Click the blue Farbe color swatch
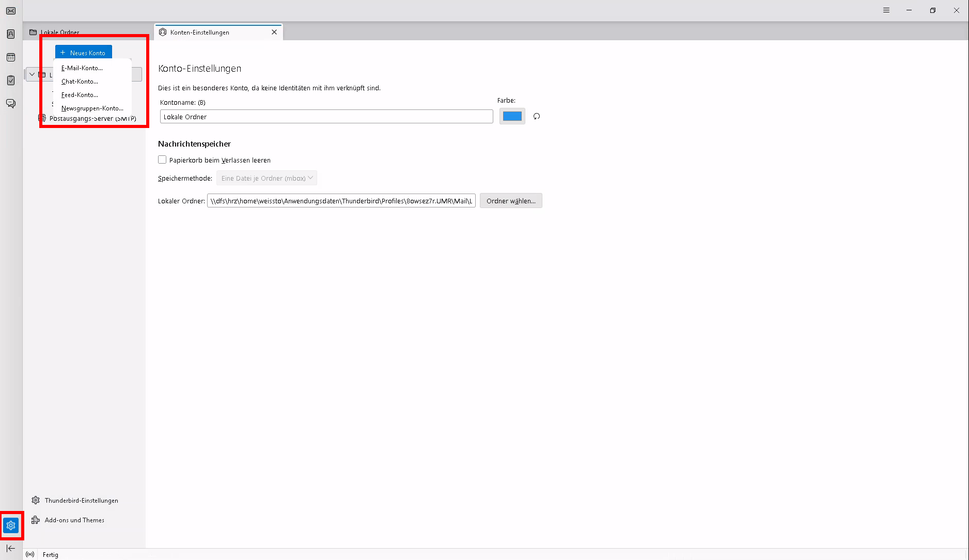The image size is (969, 560). click(x=512, y=117)
